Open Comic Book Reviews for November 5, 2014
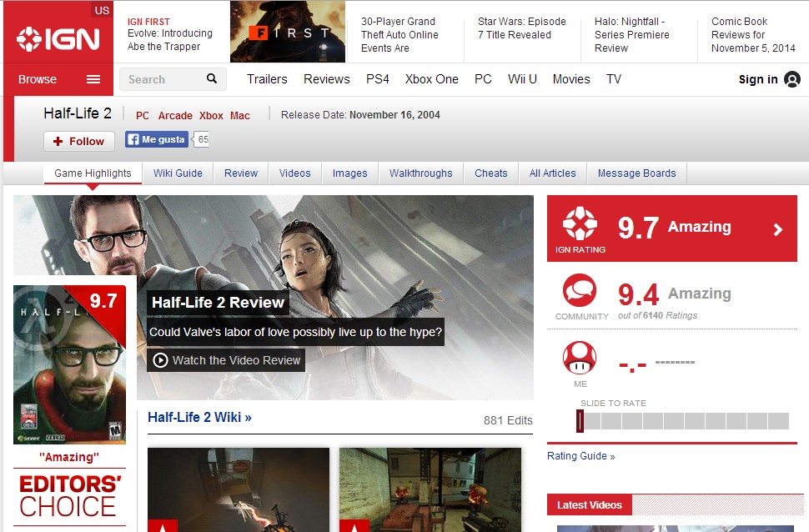The image size is (809, 532). 753,34
